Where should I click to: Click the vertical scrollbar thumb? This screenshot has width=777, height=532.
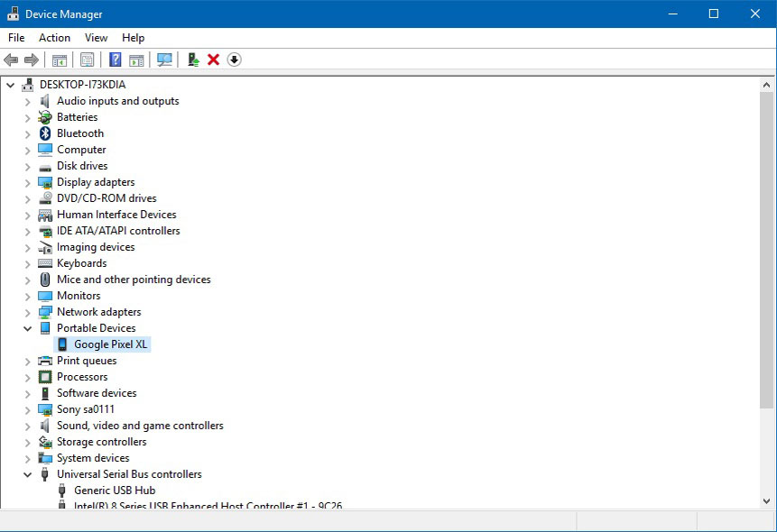click(766, 250)
